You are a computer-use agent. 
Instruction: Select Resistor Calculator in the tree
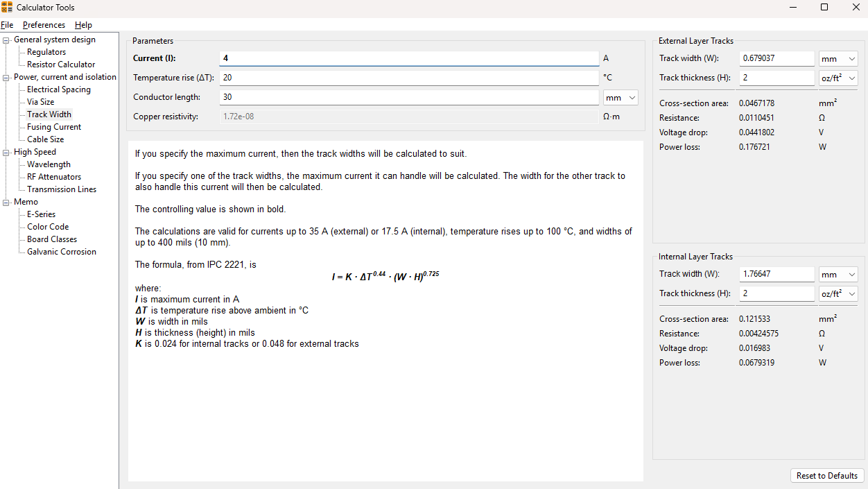click(61, 65)
